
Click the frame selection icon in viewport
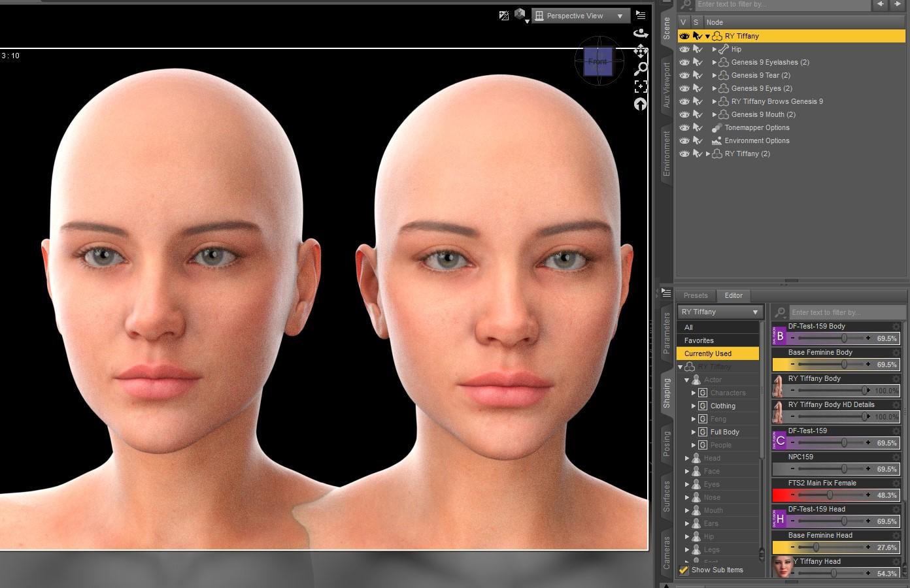click(x=641, y=86)
